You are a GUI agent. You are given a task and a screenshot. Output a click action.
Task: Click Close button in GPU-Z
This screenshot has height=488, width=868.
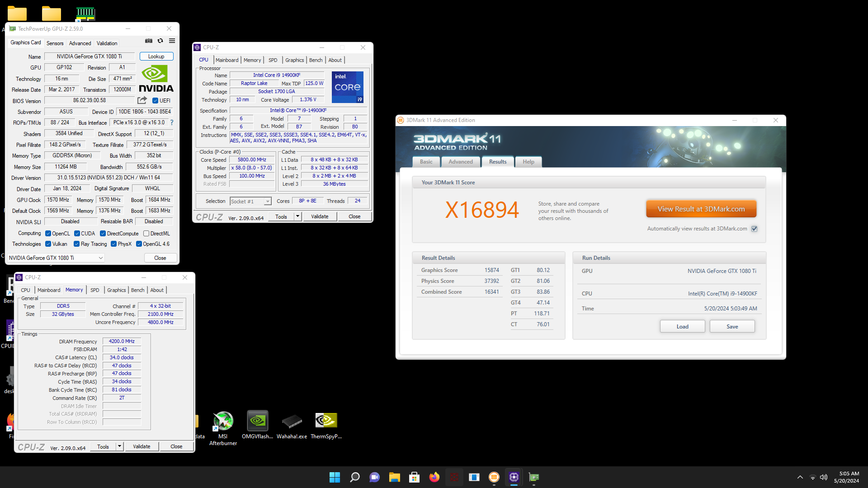click(x=160, y=258)
